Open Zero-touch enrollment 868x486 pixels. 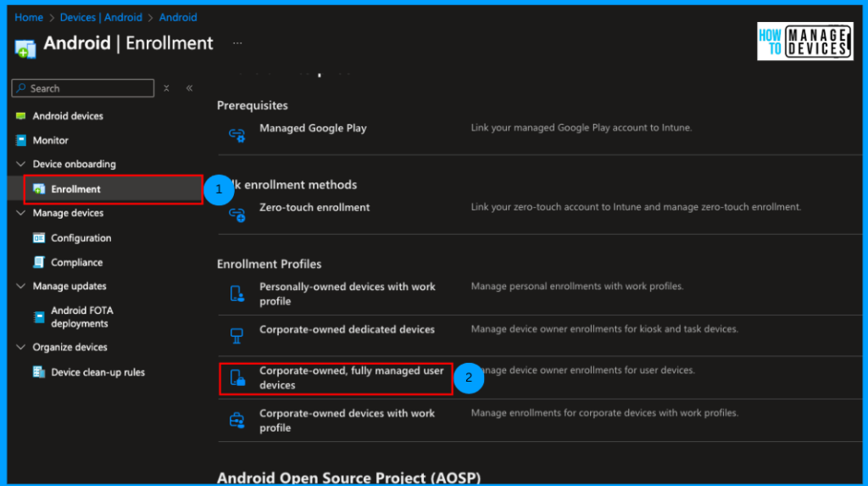click(314, 207)
